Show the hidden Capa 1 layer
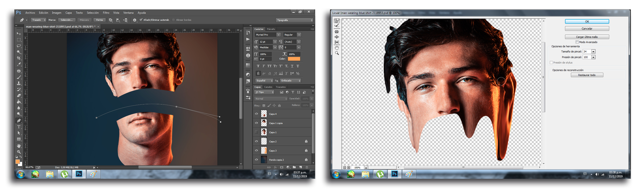Image resolution: width=644 pixels, height=191 pixels. tap(256, 132)
